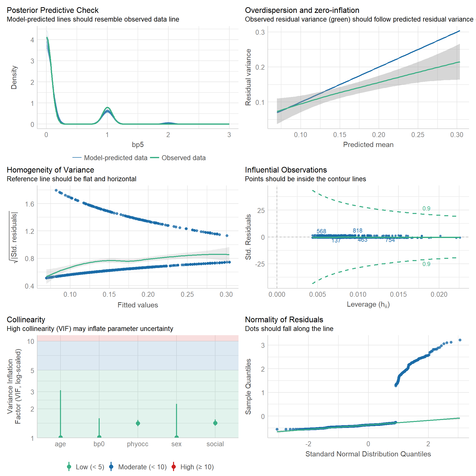Click the green Low (< 5) legend marker
Viewport: 476px width, 476px height.
[69, 467]
